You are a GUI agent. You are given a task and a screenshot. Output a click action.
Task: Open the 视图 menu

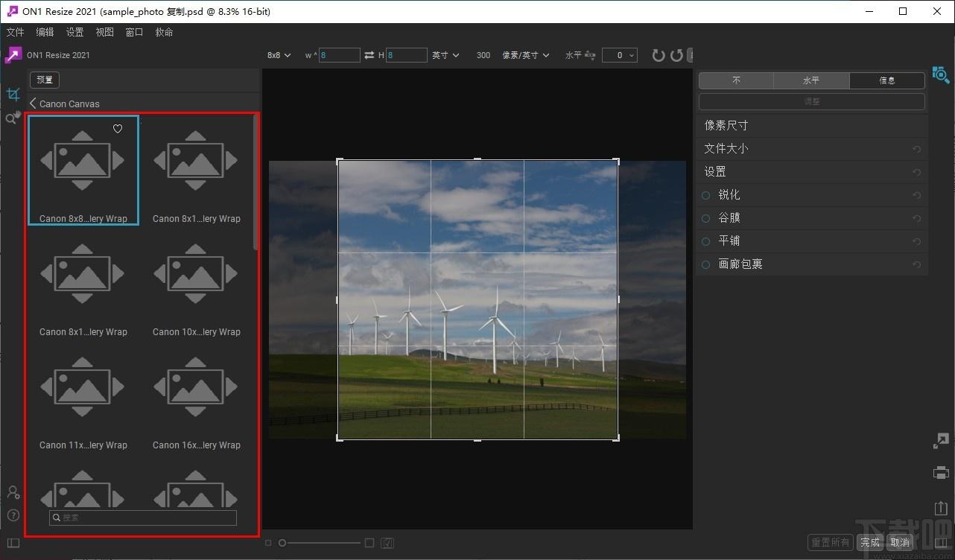[104, 32]
